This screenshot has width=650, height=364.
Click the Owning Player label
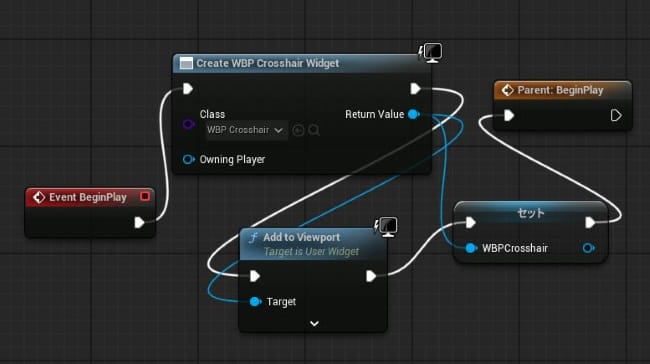pyautogui.click(x=232, y=160)
